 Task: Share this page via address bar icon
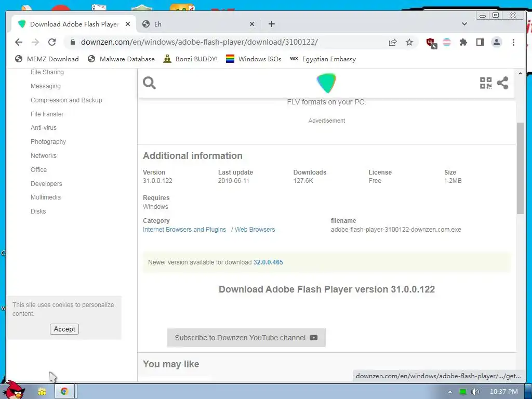[393, 42]
